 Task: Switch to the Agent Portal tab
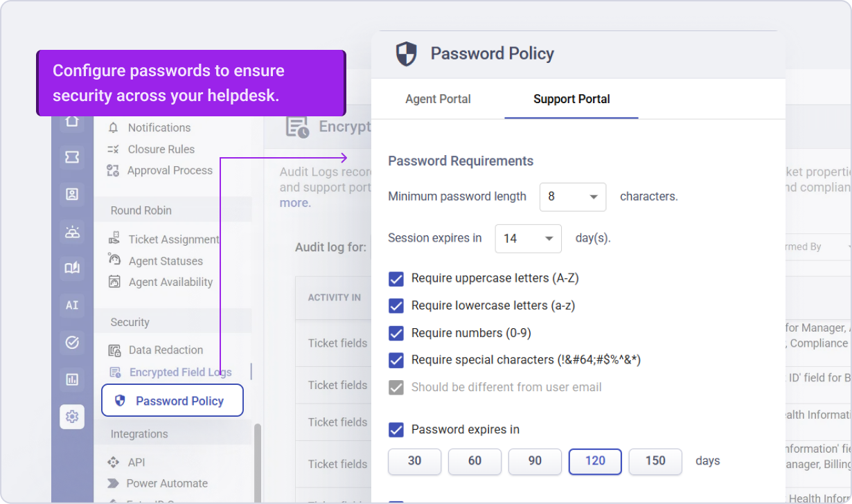438,99
